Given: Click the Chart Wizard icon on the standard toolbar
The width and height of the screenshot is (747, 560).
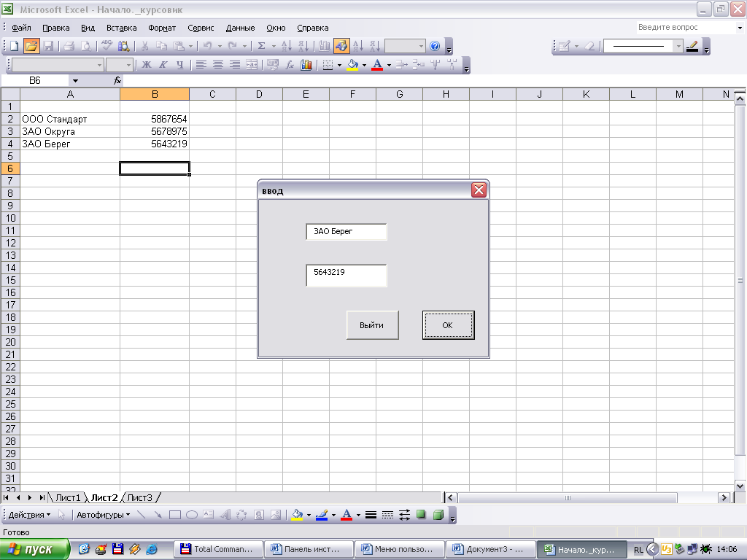Looking at the screenshot, I should 325,46.
